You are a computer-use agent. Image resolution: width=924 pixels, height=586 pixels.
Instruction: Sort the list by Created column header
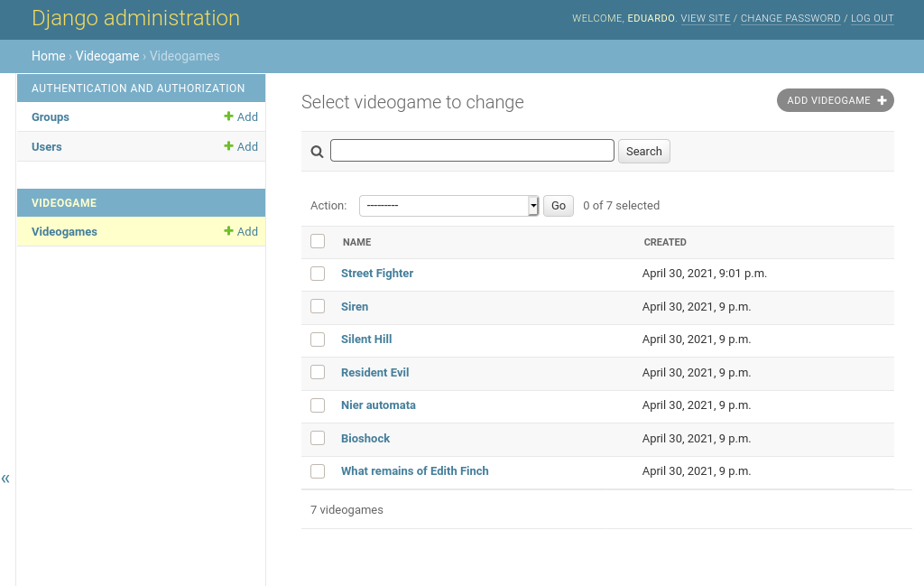point(665,242)
